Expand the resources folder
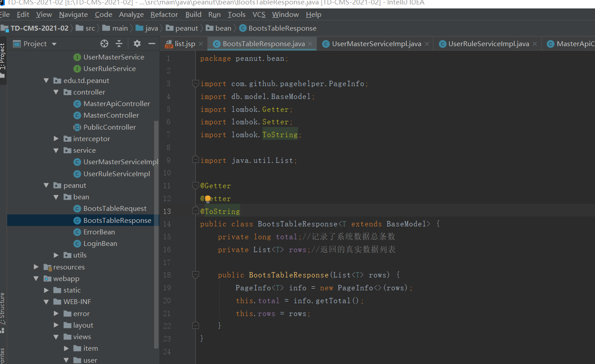 point(36,267)
